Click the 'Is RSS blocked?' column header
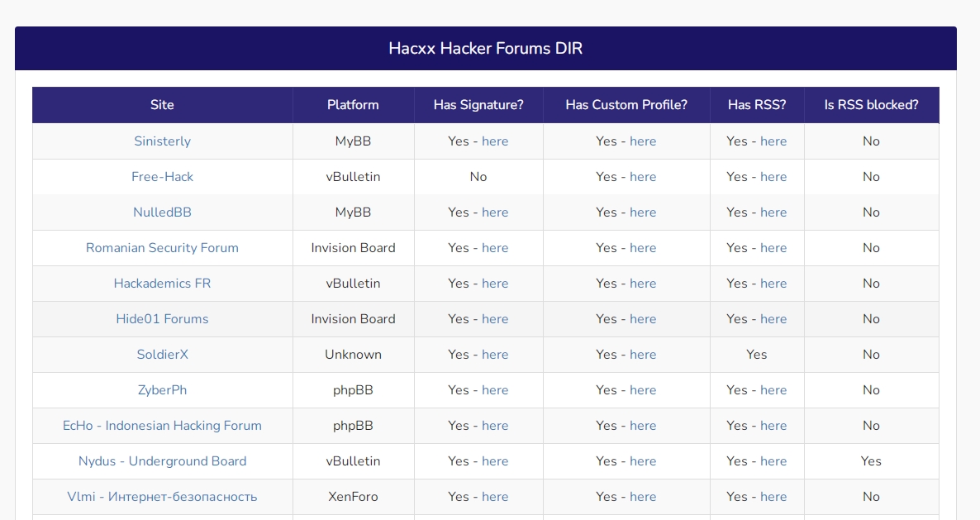980x520 pixels. click(871, 105)
